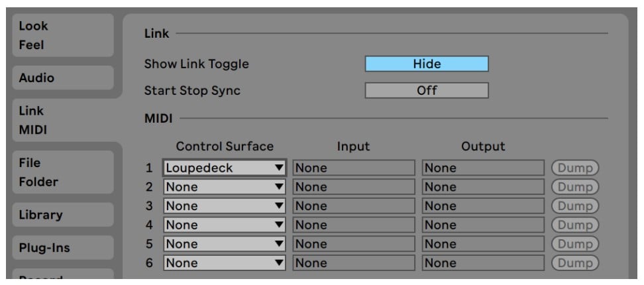644x285 pixels.
Task: Open Output dropdown in row 5
Action: (x=483, y=244)
